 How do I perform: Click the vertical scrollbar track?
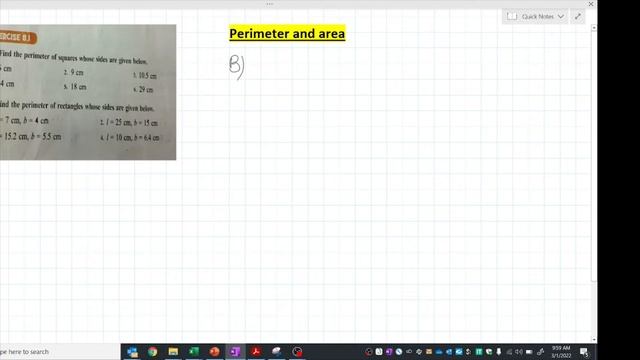coord(594,184)
